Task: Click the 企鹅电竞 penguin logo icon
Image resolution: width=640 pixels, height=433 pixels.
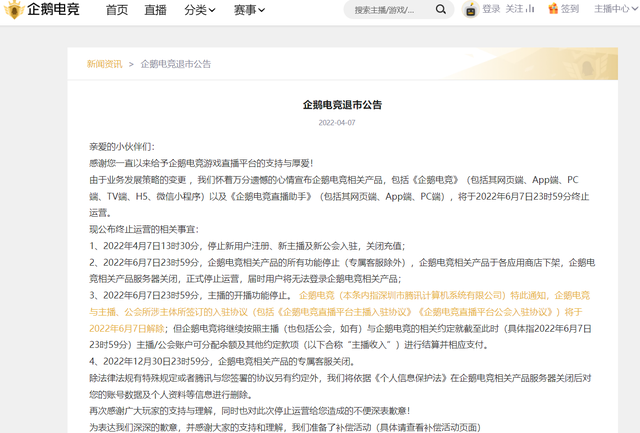Action: [14, 9]
